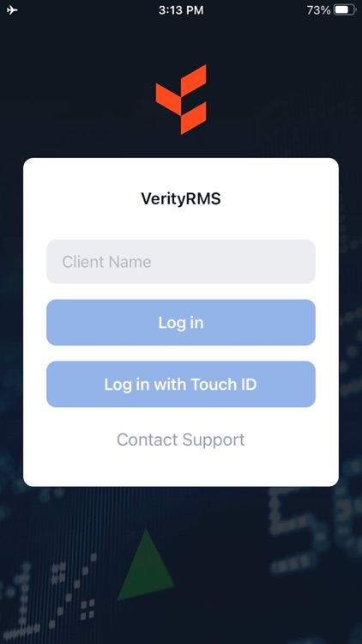Tap blank card space below Contact Support

click(x=181, y=468)
